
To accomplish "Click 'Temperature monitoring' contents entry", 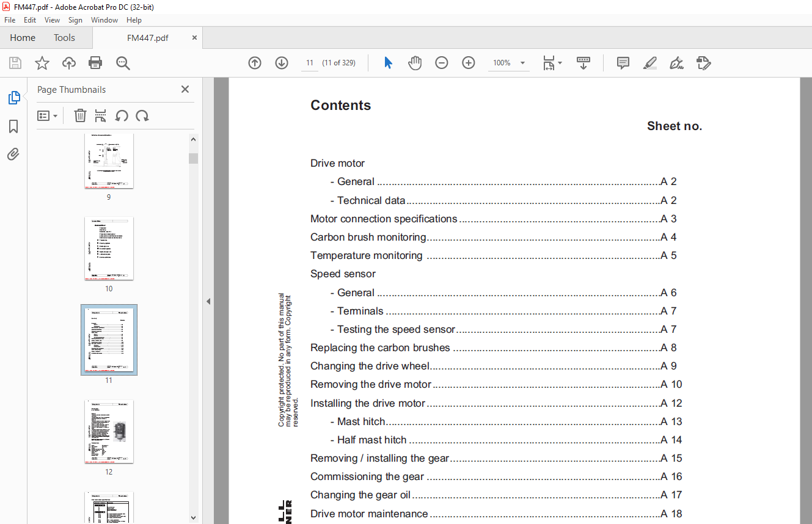I will (366, 255).
